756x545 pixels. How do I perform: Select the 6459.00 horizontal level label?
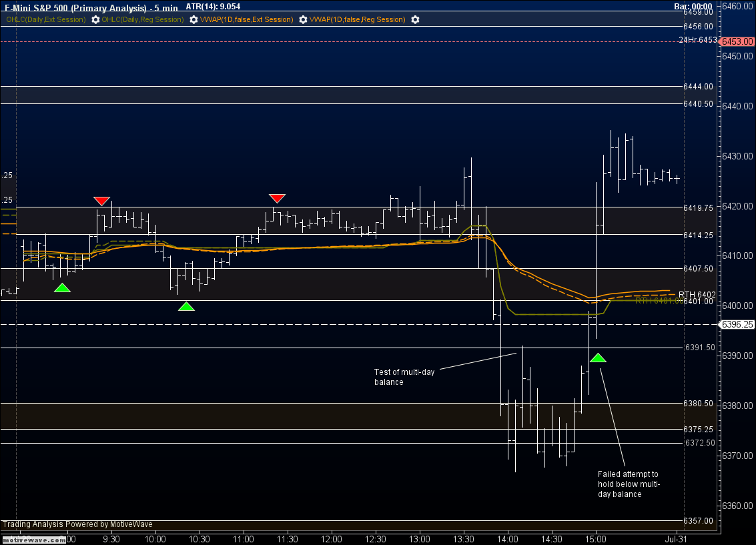pos(698,11)
